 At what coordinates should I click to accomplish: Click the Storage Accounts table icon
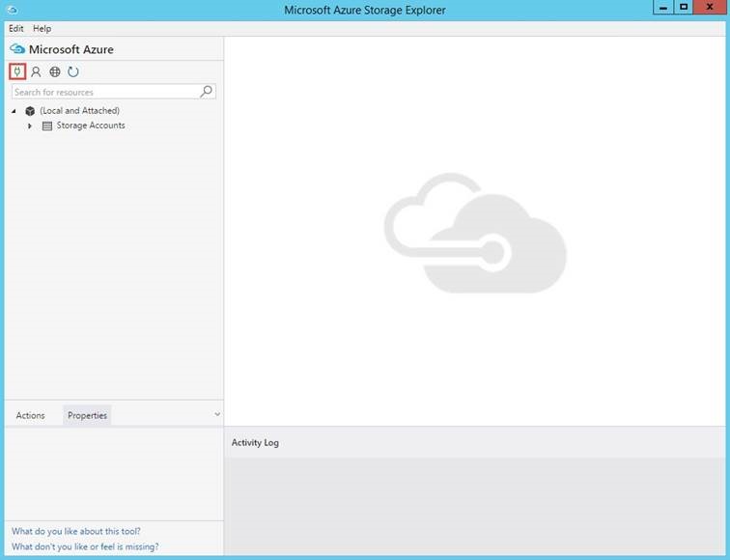(x=47, y=126)
